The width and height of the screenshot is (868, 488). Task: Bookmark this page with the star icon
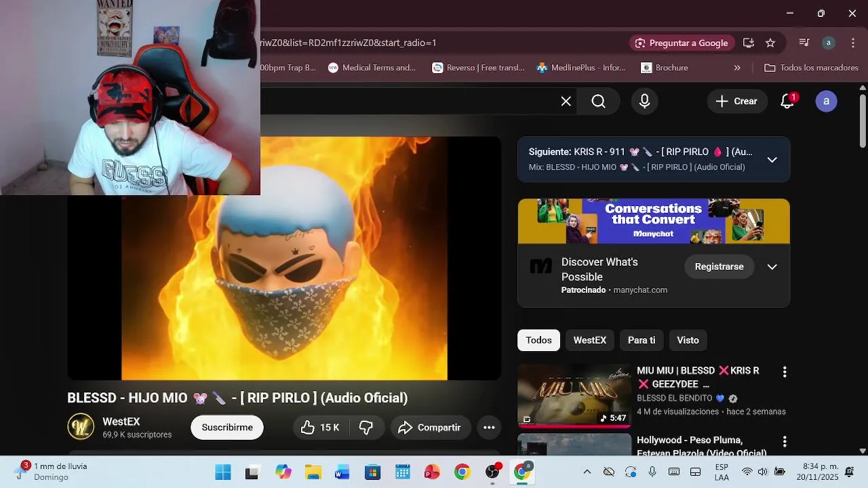coord(770,43)
